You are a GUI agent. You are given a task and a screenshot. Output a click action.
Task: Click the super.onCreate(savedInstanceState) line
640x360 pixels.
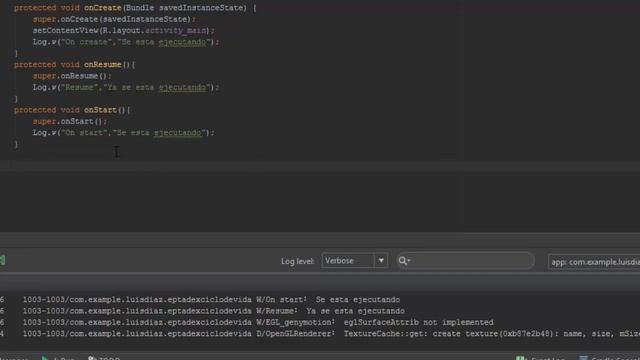114,19
